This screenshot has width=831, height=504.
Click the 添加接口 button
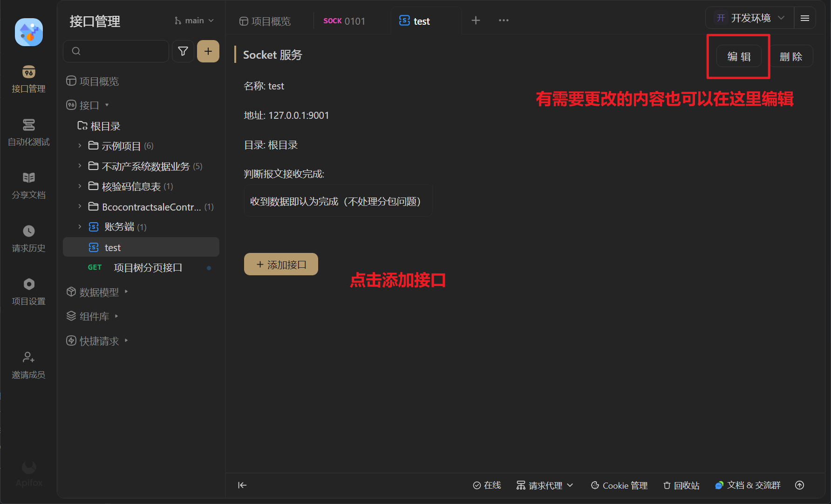pyautogui.click(x=281, y=265)
